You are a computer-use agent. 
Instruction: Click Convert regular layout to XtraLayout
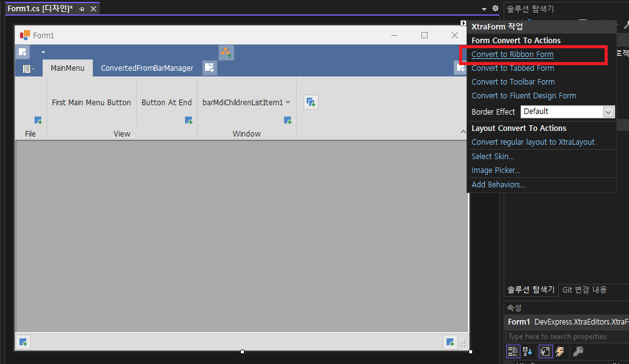[x=532, y=142]
